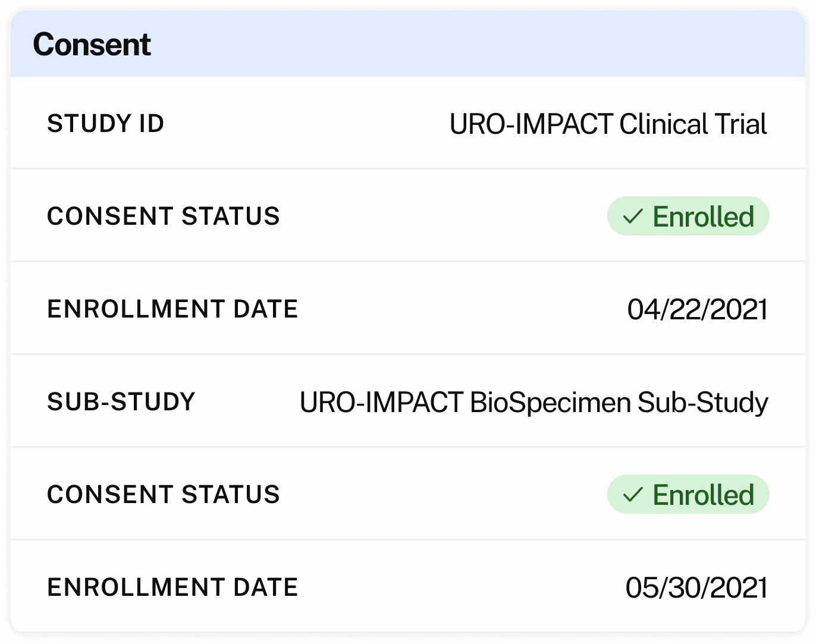
Task: Select the 05/30/2021 enrollment date
Action: click(696, 588)
